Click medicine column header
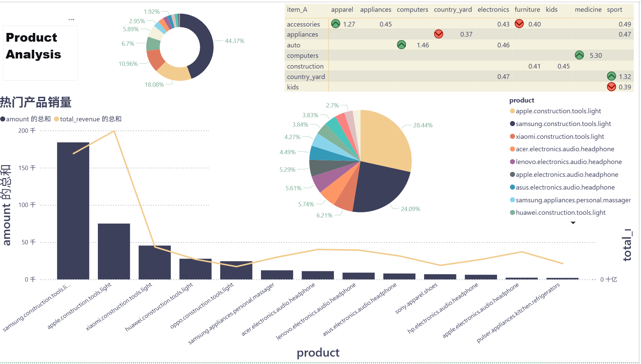641x364 pixels. [x=588, y=10]
